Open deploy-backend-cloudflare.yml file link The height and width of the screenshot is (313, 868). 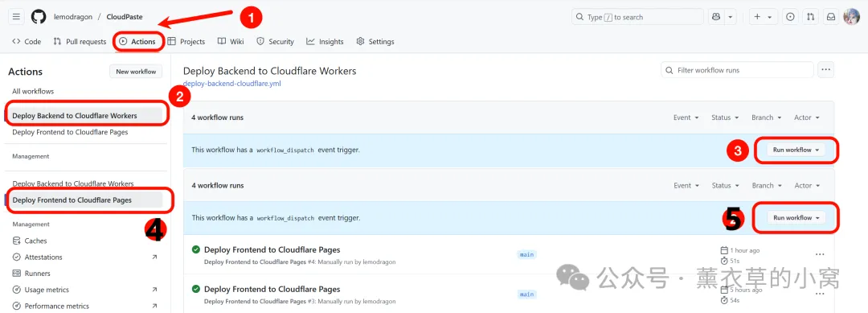pyautogui.click(x=232, y=84)
